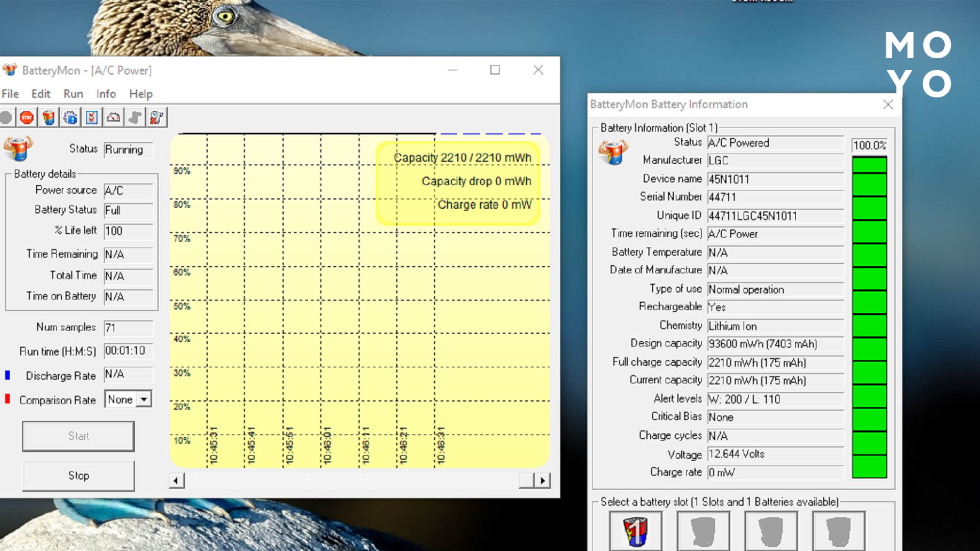Click the chart scrollbar left arrow
The image size is (980, 551).
pyautogui.click(x=177, y=481)
